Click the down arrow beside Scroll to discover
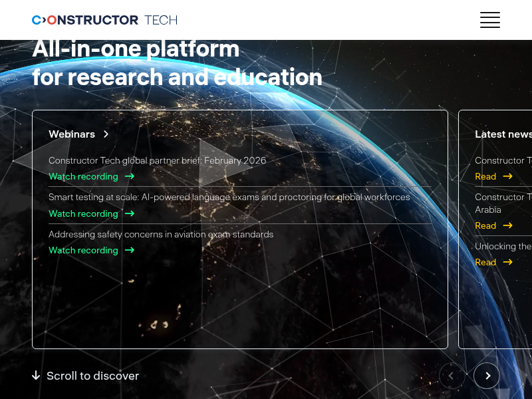This screenshot has width=532, height=399. pyautogui.click(x=36, y=376)
